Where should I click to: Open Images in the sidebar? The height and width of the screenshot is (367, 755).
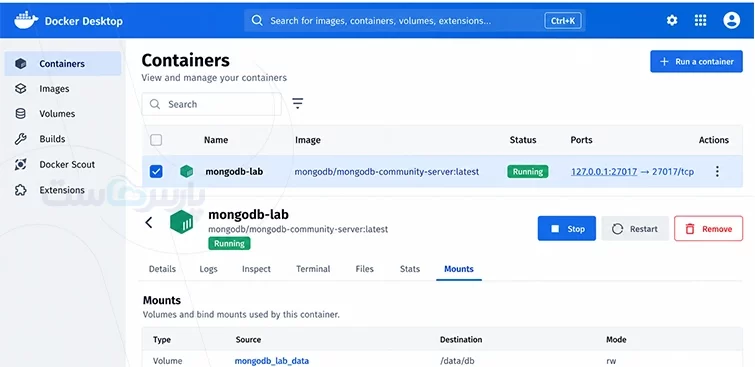tap(54, 89)
